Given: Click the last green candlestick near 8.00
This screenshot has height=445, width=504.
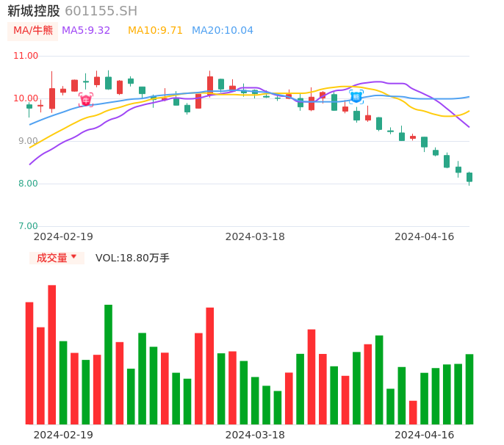Looking at the screenshot, I should pyautogui.click(x=469, y=178).
